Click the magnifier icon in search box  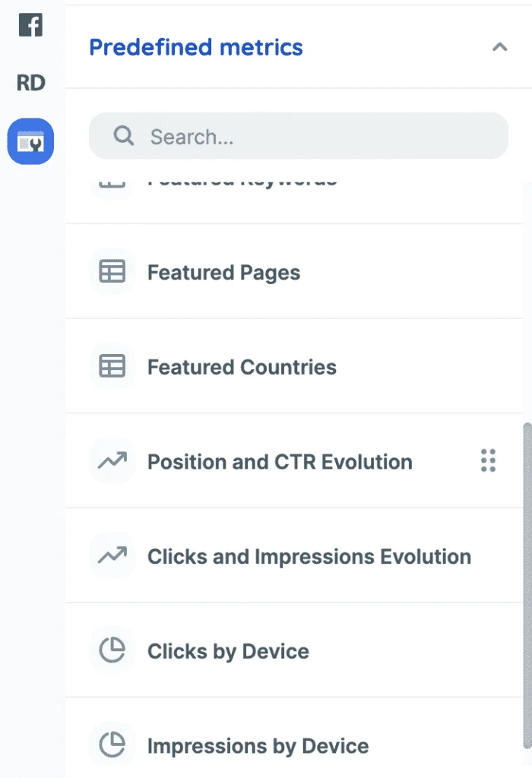click(123, 137)
